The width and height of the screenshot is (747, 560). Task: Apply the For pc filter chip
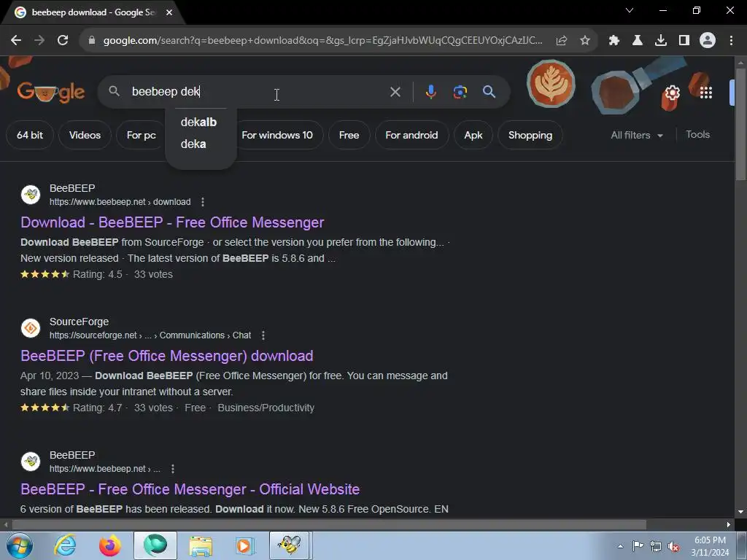click(141, 135)
